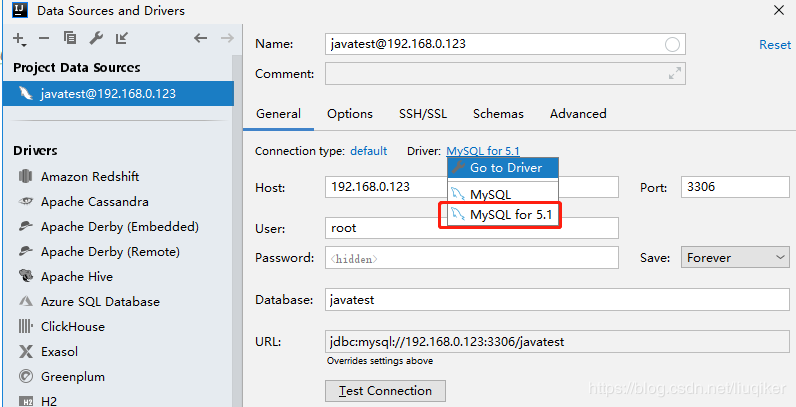Select javatest@192.168.0.123 data source
Image resolution: width=796 pixels, height=407 pixels.
(108, 93)
